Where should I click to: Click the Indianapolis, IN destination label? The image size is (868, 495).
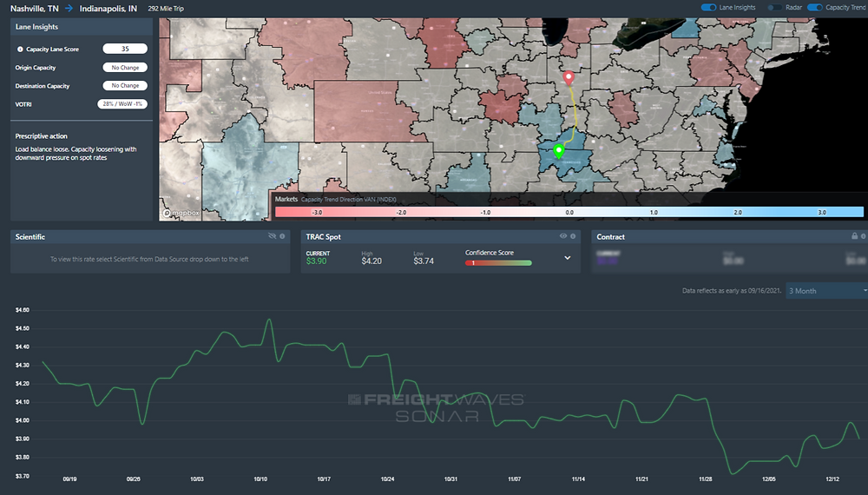point(108,9)
